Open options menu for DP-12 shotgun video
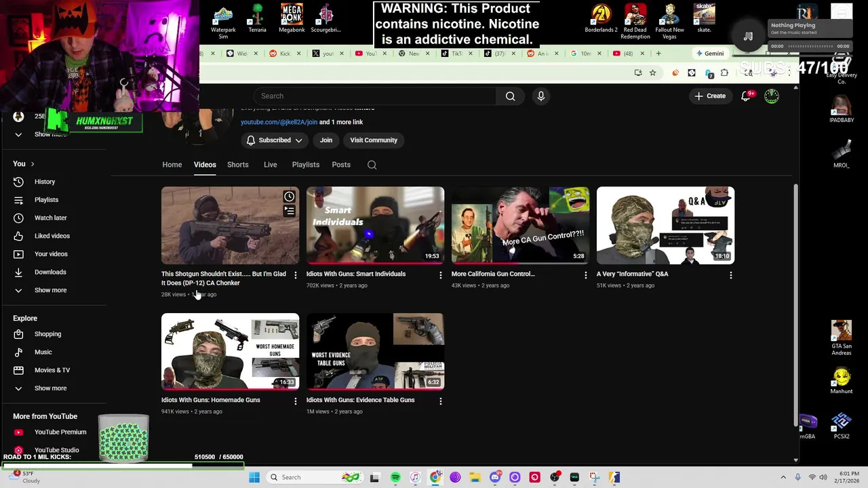The height and width of the screenshot is (488, 868). 295,275
